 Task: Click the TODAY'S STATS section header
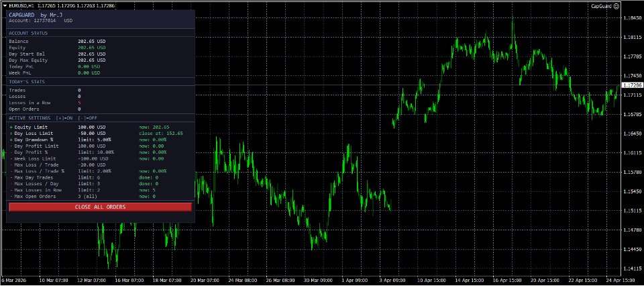[27, 82]
